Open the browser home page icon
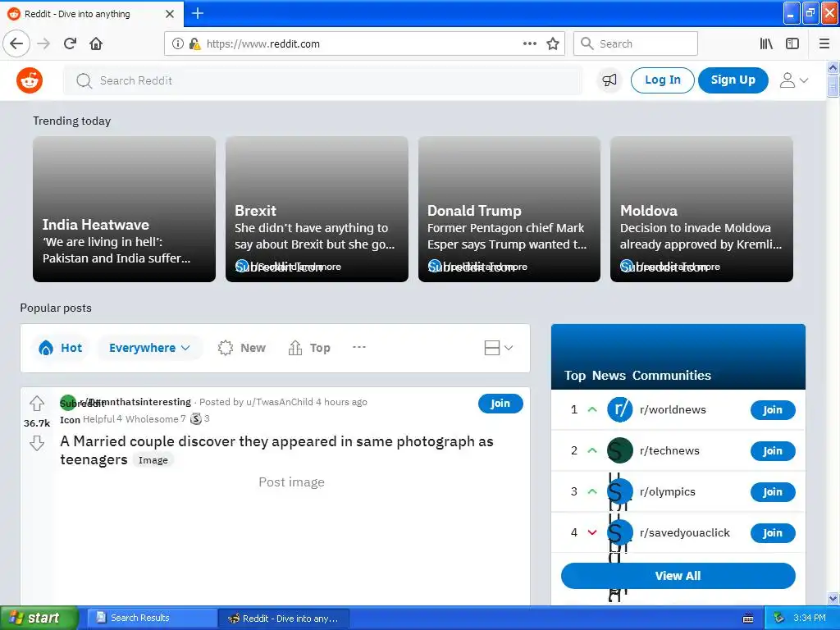 [96, 44]
